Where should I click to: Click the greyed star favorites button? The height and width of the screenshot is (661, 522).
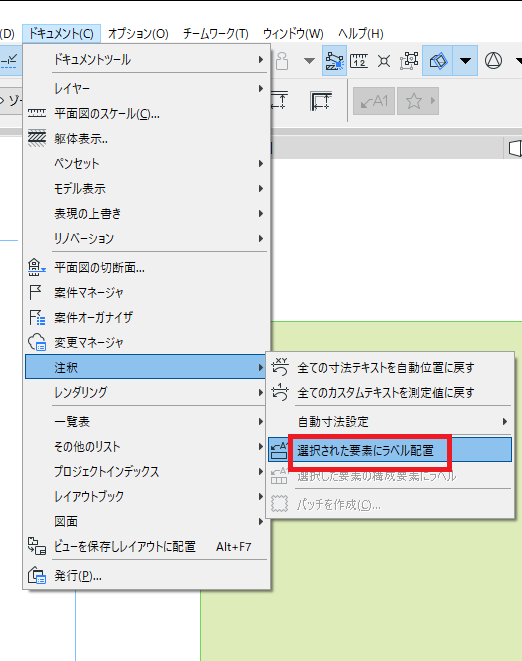click(x=418, y=101)
